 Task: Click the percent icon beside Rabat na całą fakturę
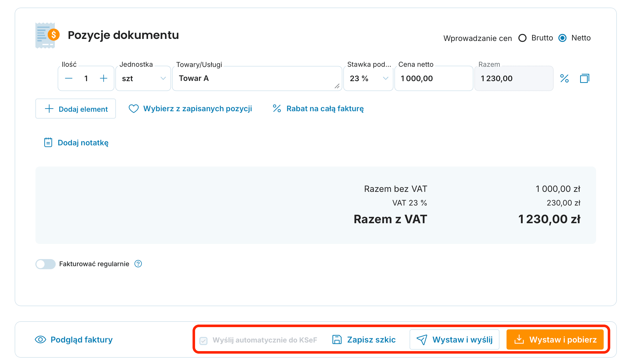pyautogui.click(x=277, y=108)
